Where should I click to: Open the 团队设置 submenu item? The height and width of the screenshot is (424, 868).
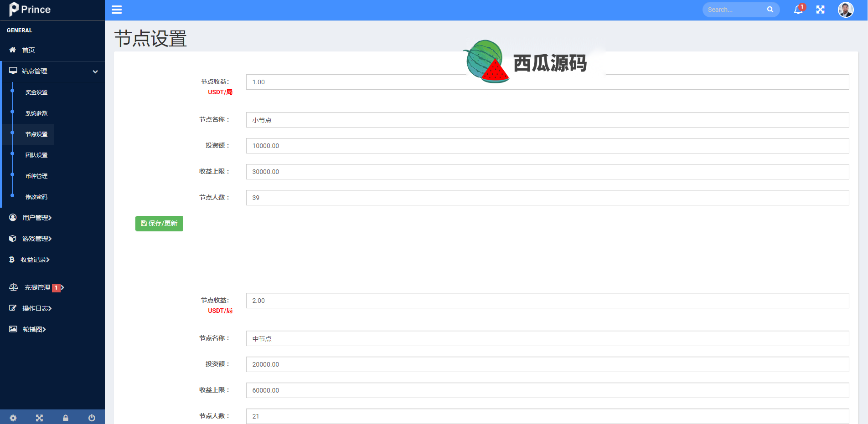36,155
